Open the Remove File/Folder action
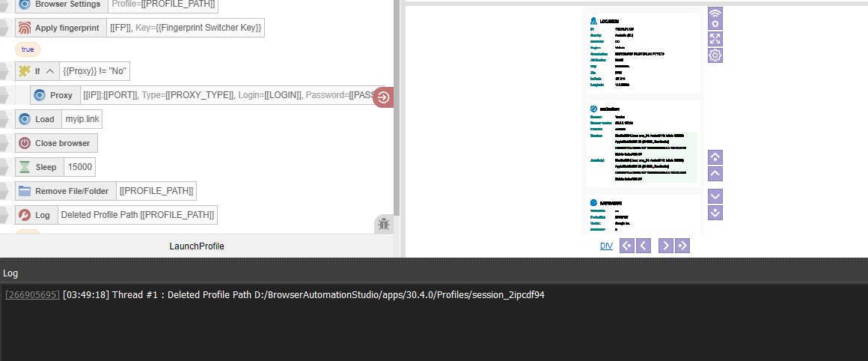This screenshot has height=361, width=868. tap(65, 191)
